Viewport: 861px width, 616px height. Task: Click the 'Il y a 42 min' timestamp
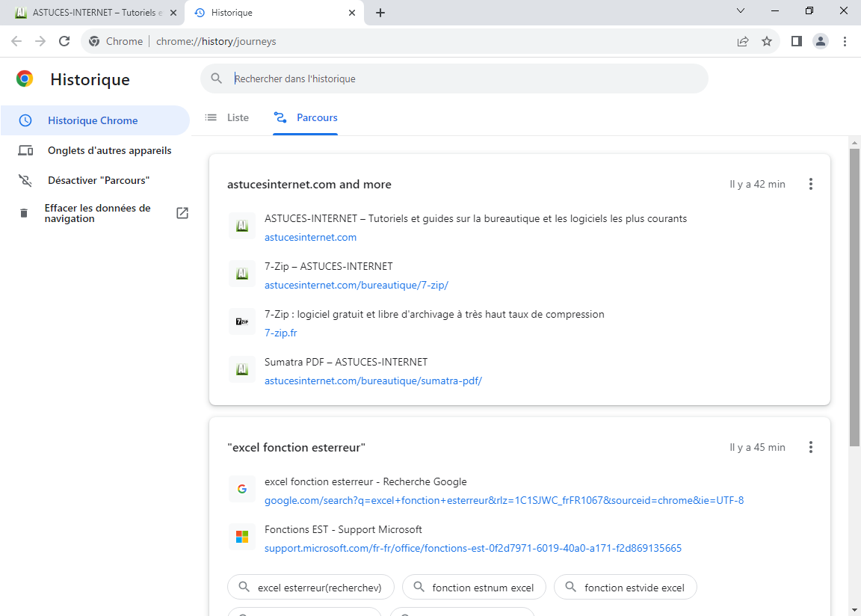tap(757, 184)
